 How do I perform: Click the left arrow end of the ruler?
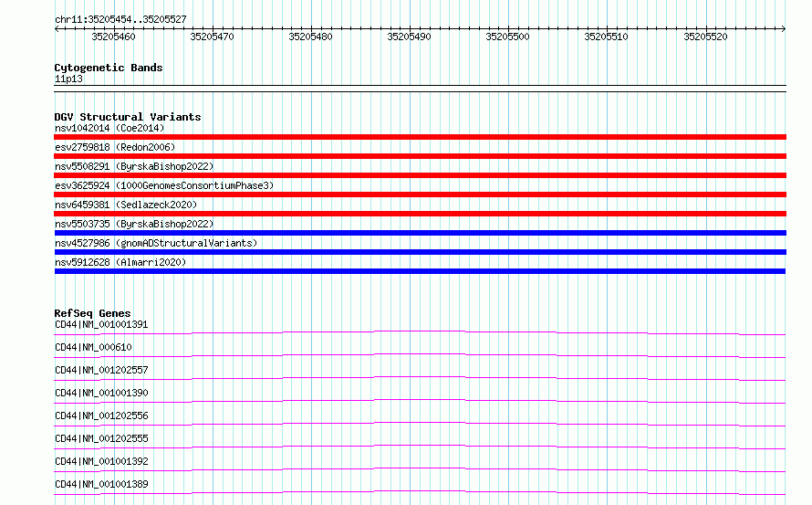click(x=57, y=28)
